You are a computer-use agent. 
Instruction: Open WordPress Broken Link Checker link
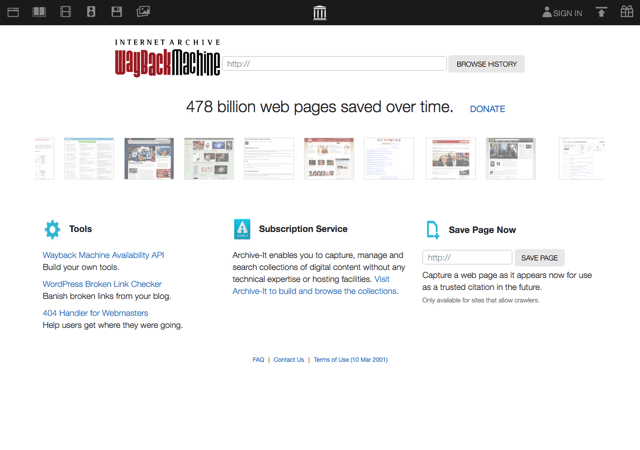(x=102, y=284)
